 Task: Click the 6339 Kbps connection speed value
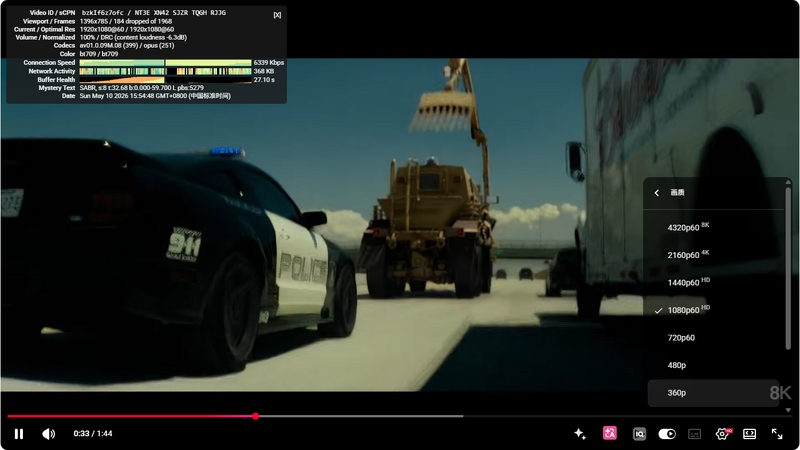pos(268,63)
